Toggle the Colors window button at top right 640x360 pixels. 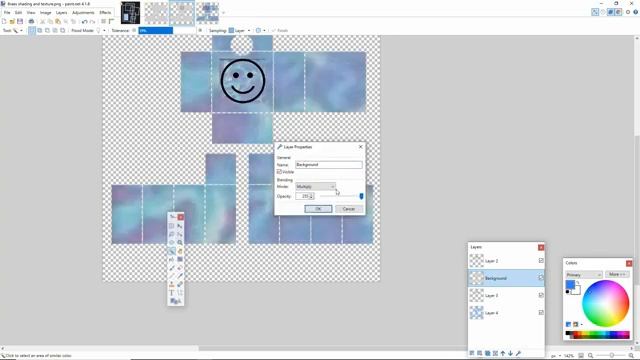point(618,12)
